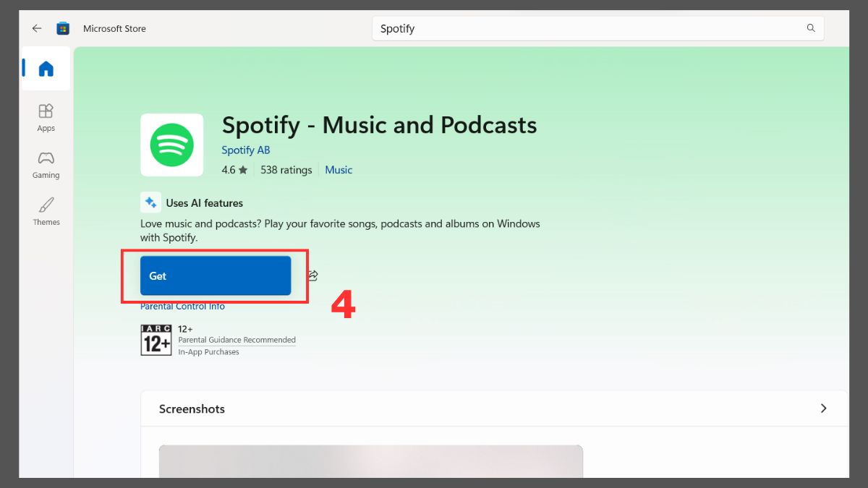This screenshot has width=868, height=488.
Task: Open the Themes section in the sidebar
Action: click(x=46, y=211)
